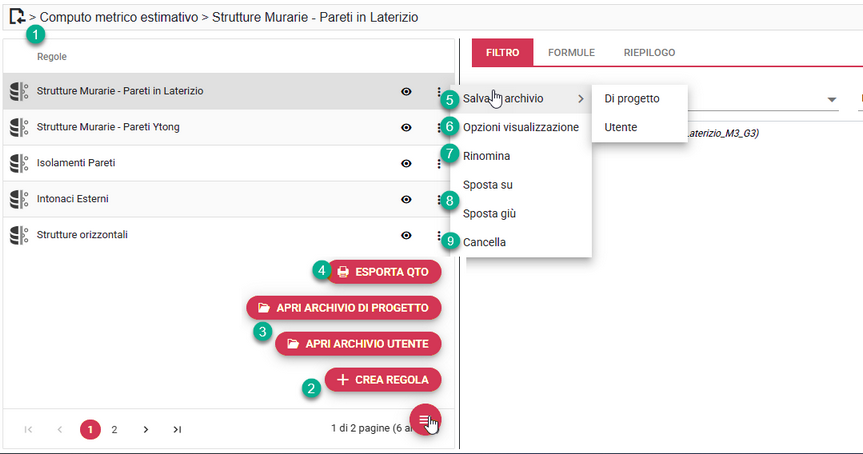Click the ESPORTA QTO button
The height and width of the screenshot is (454, 863).
click(383, 271)
